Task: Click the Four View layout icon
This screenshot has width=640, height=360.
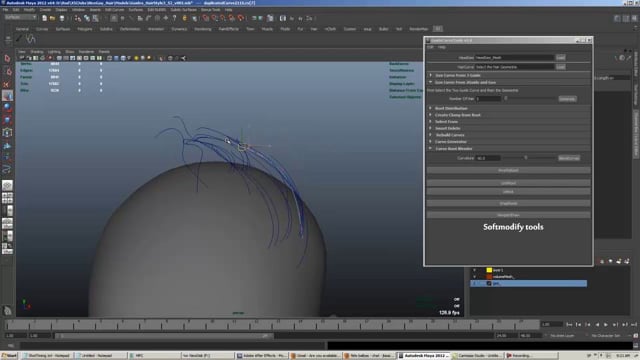Action: pyautogui.click(x=7, y=198)
